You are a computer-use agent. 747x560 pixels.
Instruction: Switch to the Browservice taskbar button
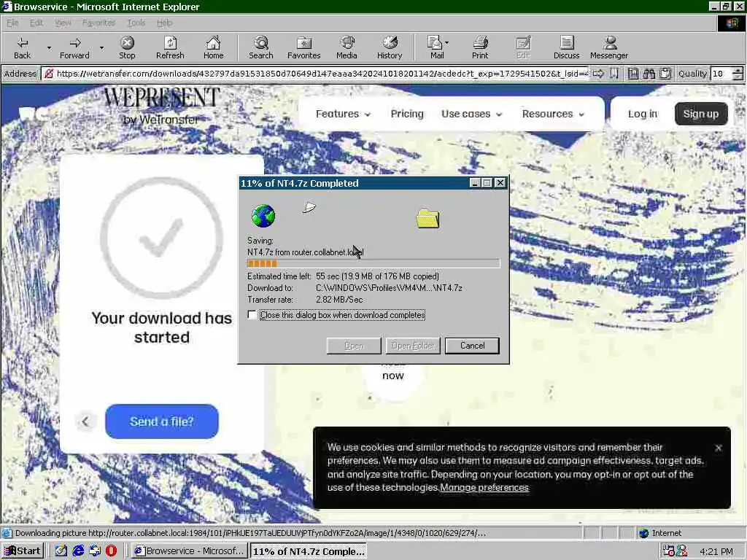pos(190,551)
